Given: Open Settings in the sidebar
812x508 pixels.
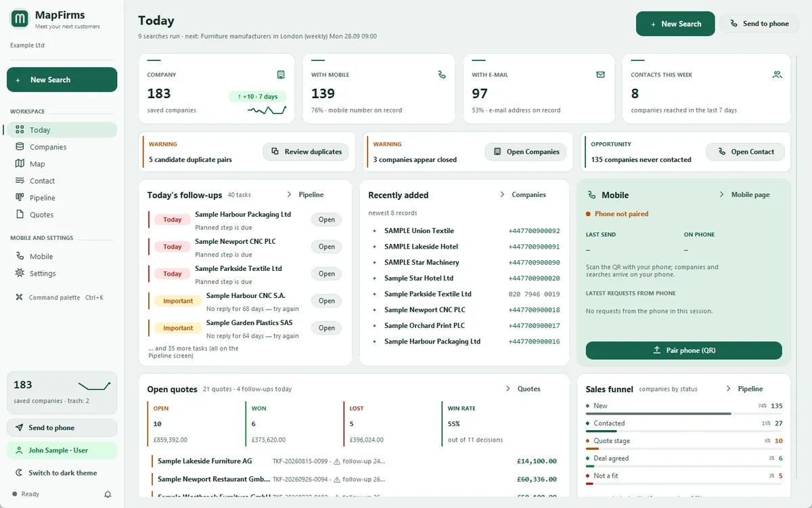Looking at the screenshot, I should (62, 274).
